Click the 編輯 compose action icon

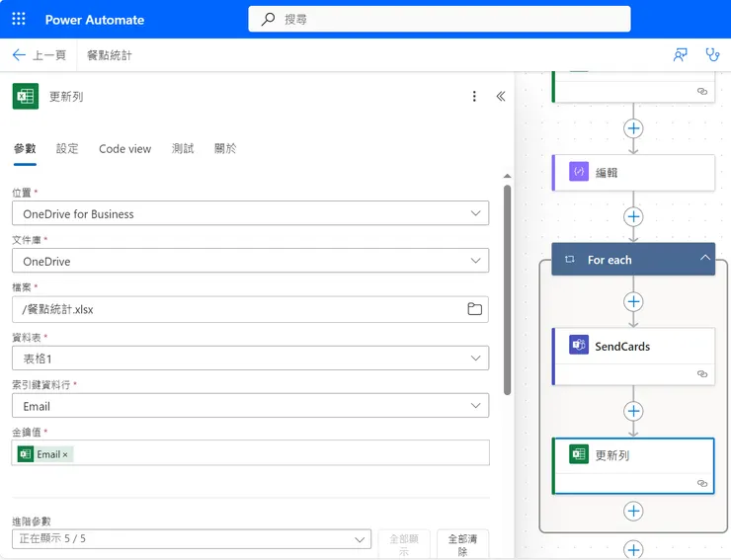pos(579,172)
